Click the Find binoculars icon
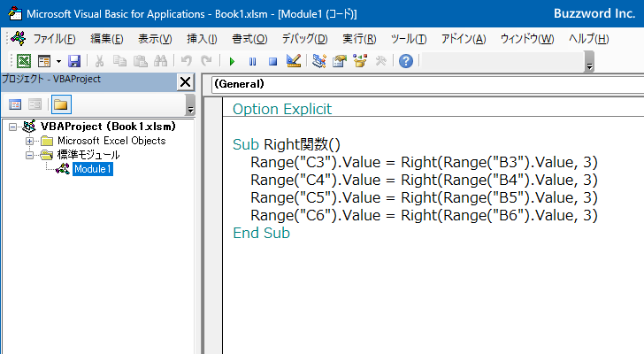Image resolution: width=644 pixels, height=354 pixels. point(161,61)
